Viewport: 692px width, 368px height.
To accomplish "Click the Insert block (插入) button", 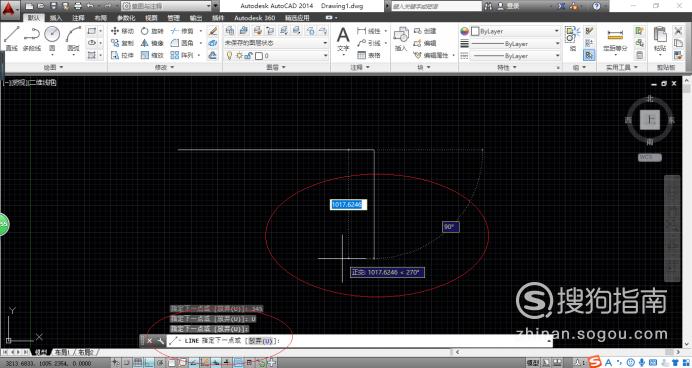I will point(401,39).
